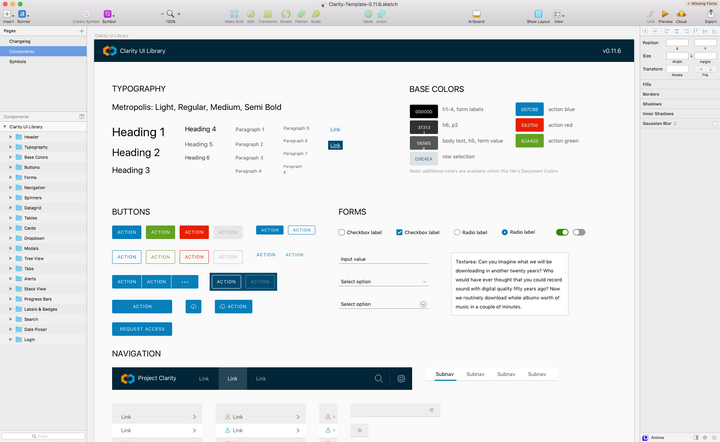Expand the Header folder in the layer list
This screenshot has height=442, width=720.
(x=10, y=137)
